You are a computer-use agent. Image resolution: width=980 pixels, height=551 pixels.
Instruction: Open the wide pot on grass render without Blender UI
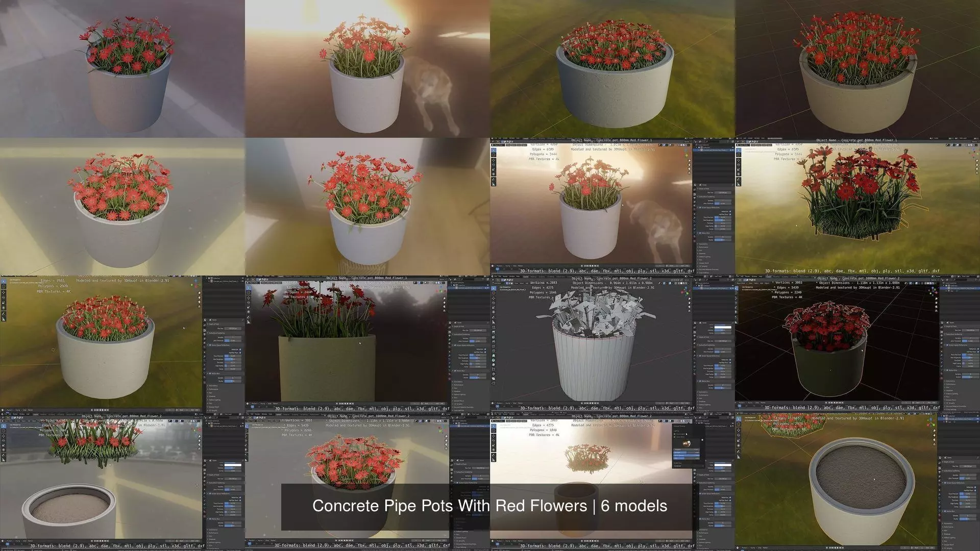coord(612,69)
